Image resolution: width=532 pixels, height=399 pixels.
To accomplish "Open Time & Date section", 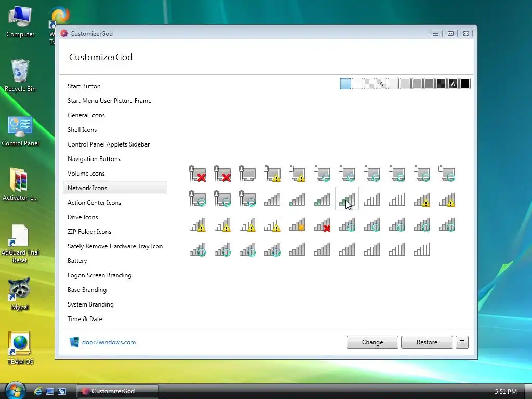I will pos(85,320).
